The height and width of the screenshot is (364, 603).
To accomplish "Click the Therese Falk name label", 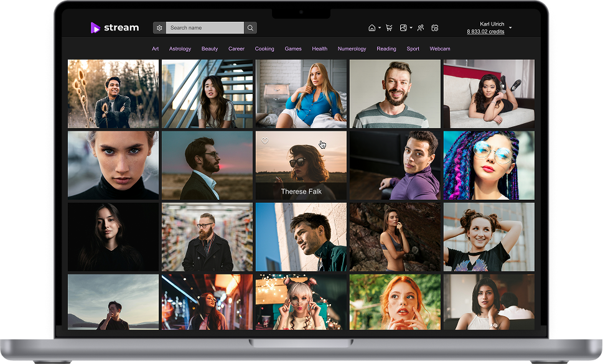I will pos(301,192).
